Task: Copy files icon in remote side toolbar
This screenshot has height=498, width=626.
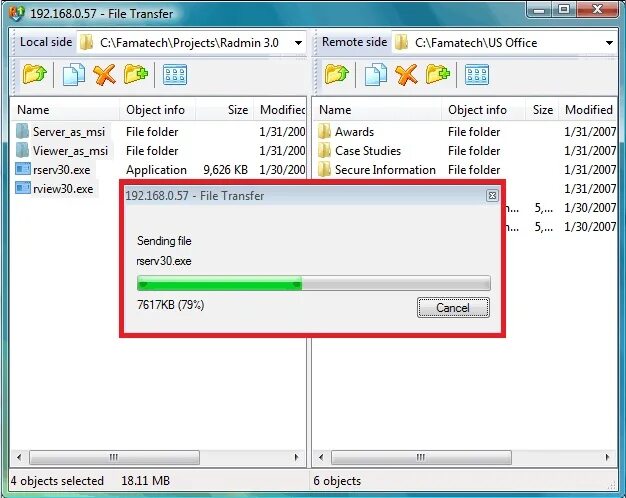Action: (x=376, y=74)
